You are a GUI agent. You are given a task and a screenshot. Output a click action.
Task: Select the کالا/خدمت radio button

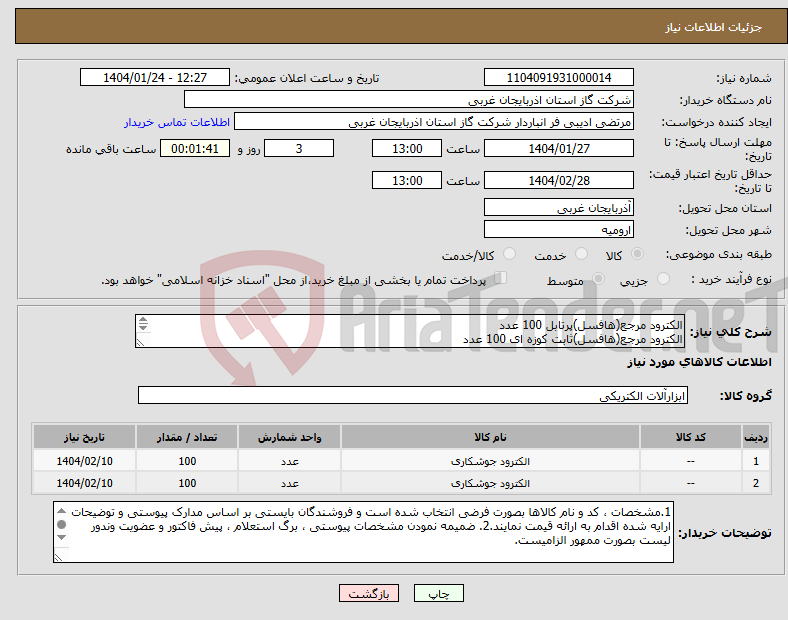[510, 254]
